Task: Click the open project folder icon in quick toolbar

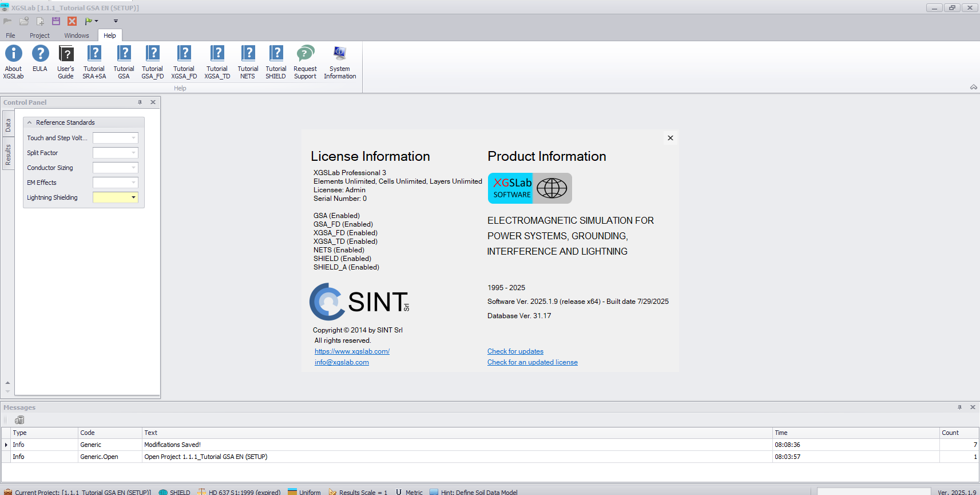Action: pyautogui.click(x=24, y=21)
